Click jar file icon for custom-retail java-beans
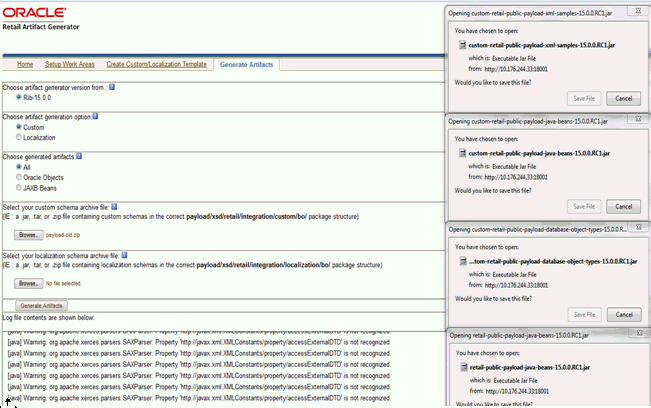Viewport: 651px width, 408px height. coord(463,153)
